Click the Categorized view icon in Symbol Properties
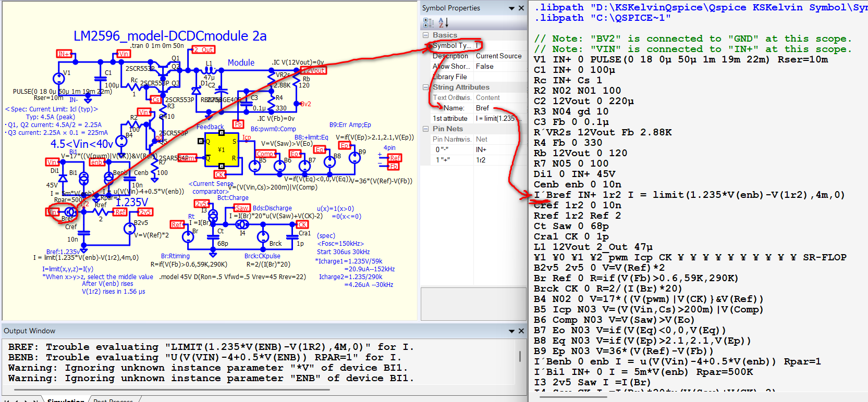 pyautogui.click(x=429, y=22)
